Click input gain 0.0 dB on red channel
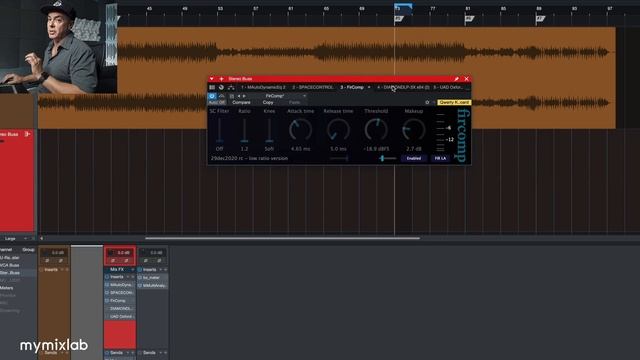 [x=123, y=253]
